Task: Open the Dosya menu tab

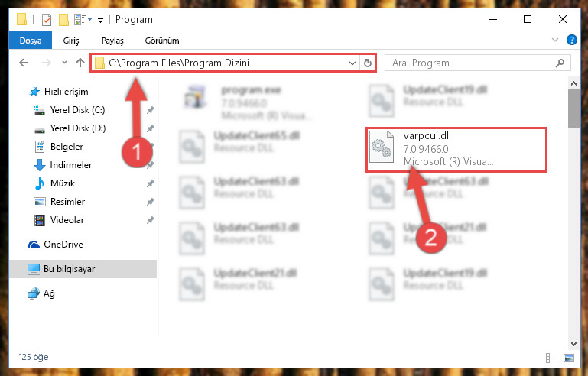Action: point(31,41)
